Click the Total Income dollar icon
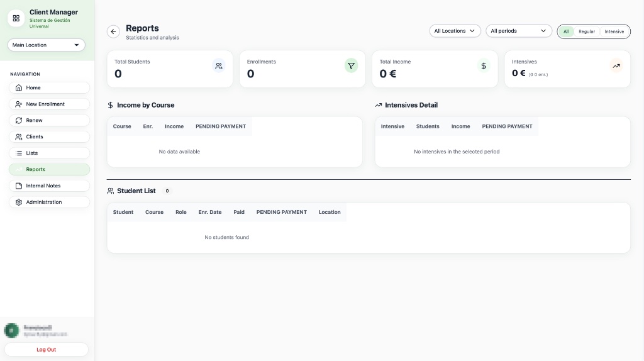Screen dimensions: 644x361 (484, 65)
